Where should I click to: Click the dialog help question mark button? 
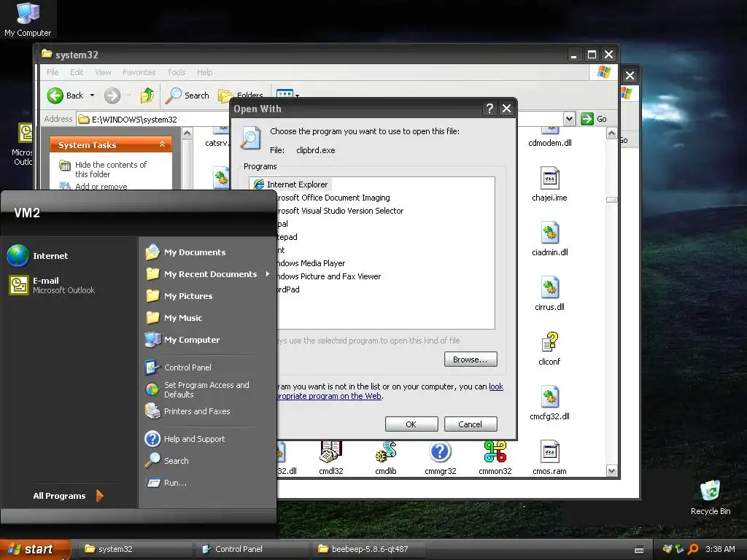[489, 109]
